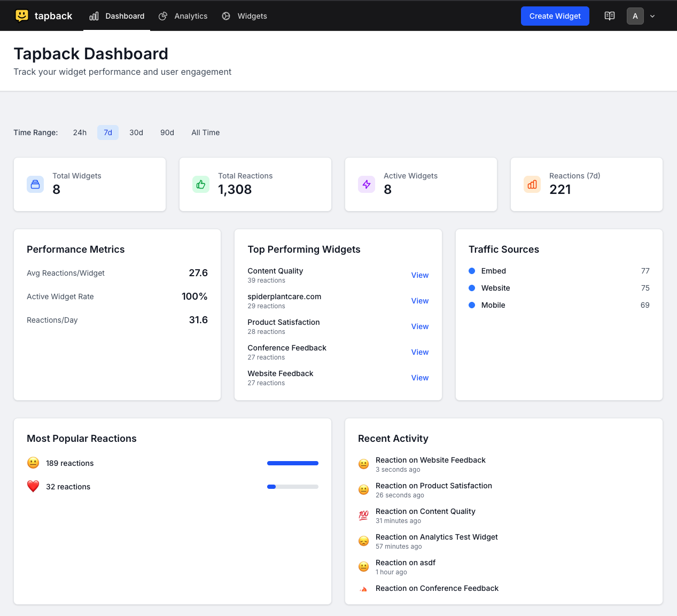
Task: Click the '39 reactions' label
Action: coord(267,280)
